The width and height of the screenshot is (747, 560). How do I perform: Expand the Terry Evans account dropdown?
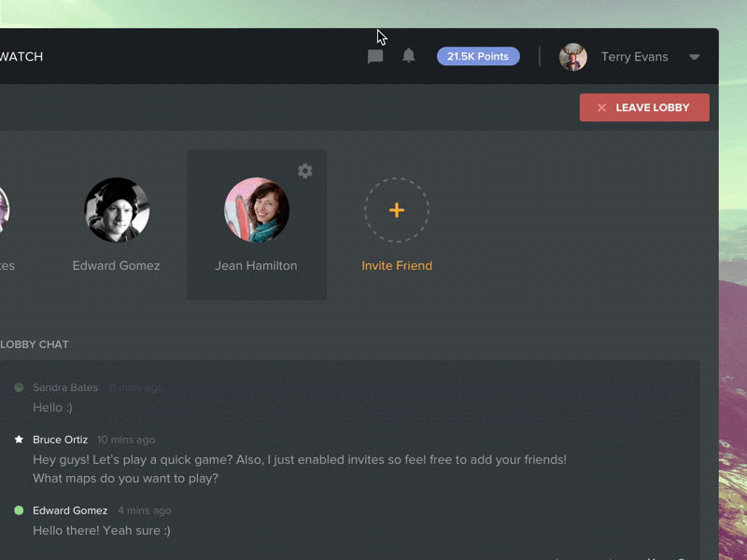[694, 57]
